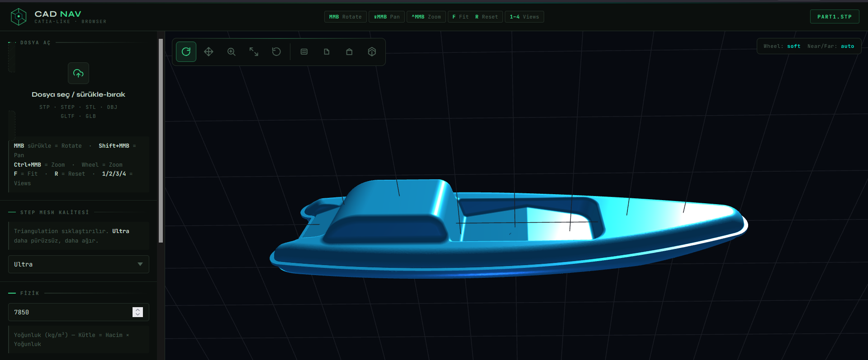
Task: Toggle the Near/Far auto setting
Action: tap(847, 46)
